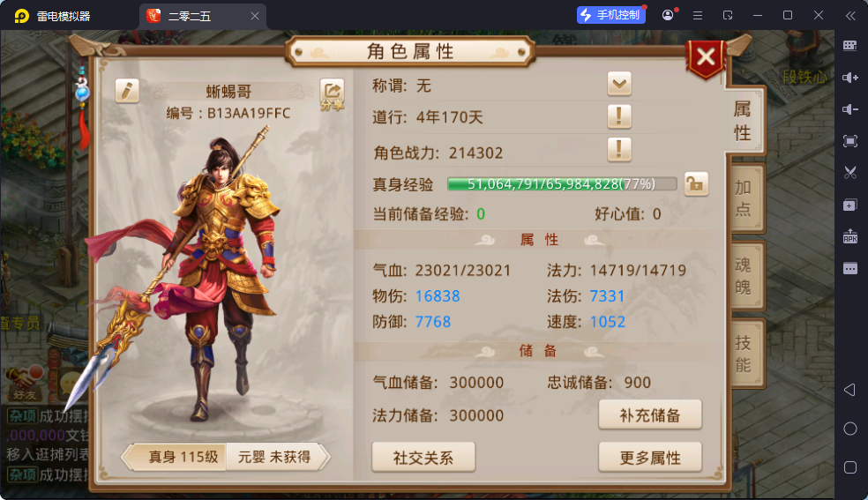Install APK via sidebar icon
This screenshot has height=500, width=868.
pos(850,236)
